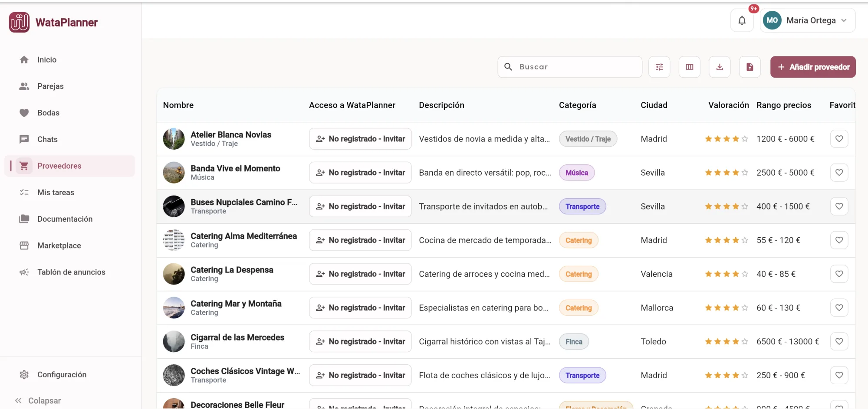
Task: Click Añadir proveedor button
Action: pyautogui.click(x=813, y=67)
